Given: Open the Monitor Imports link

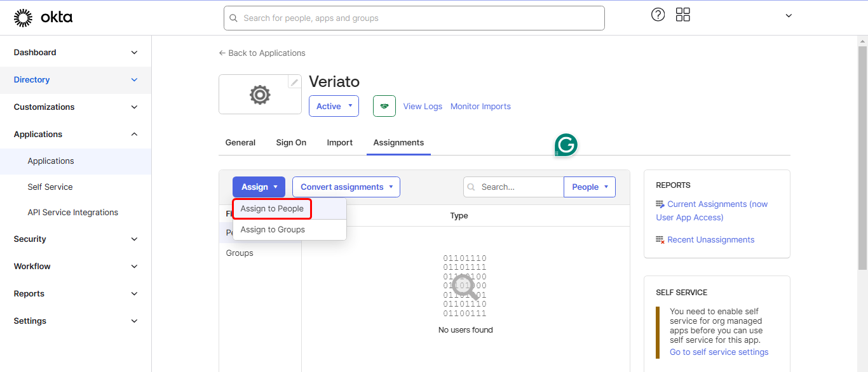Looking at the screenshot, I should (x=480, y=107).
